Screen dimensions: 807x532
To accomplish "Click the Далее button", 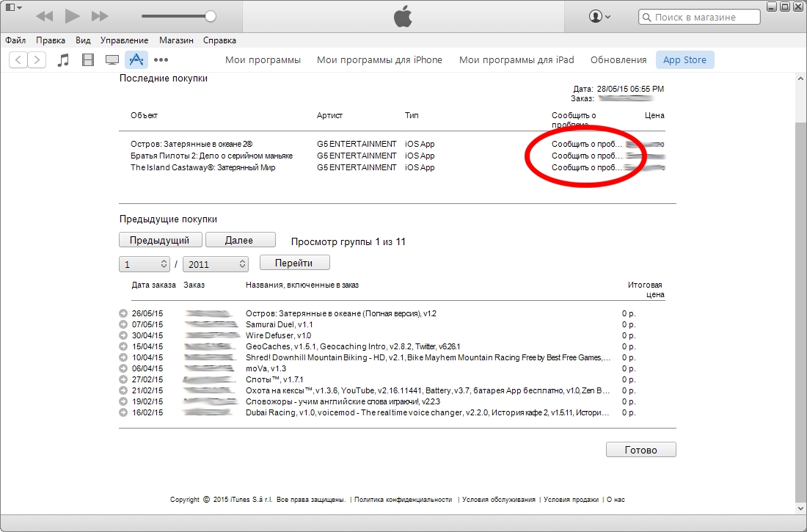I will click(240, 240).
